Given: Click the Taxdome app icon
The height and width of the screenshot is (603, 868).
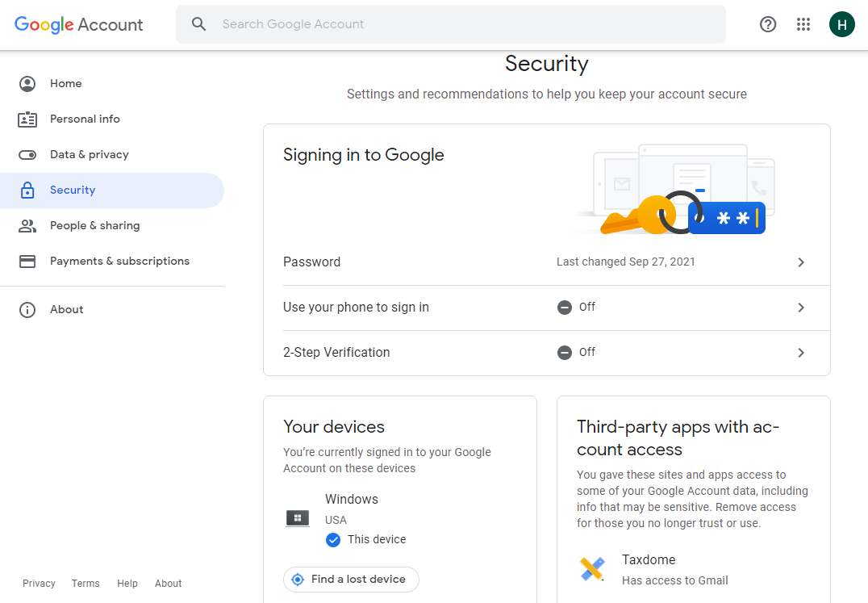Looking at the screenshot, I should (x=593, y=569).
